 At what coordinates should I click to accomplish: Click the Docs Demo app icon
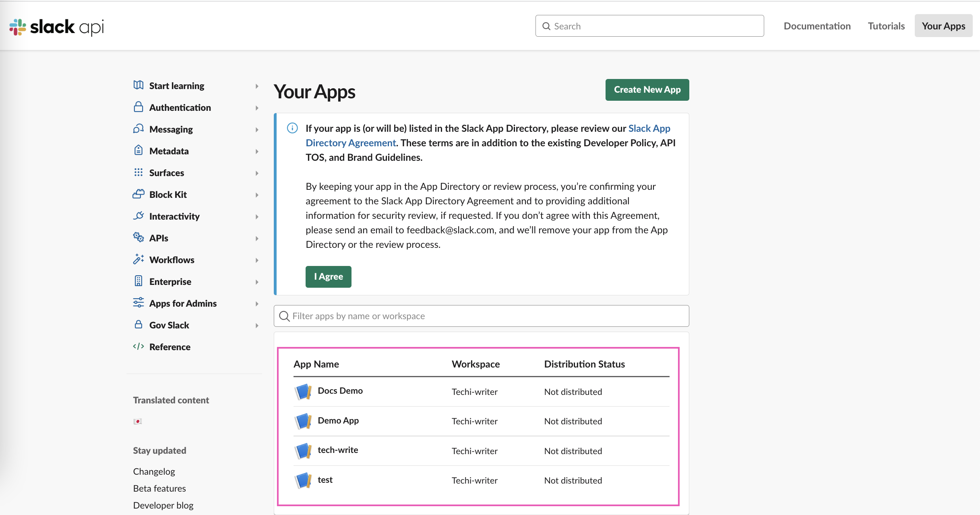tap(303, 391)
